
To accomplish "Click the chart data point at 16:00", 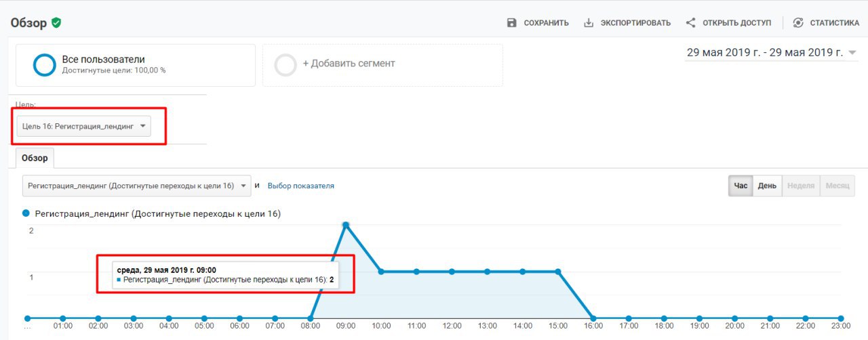I will click(x=593, y=318).
